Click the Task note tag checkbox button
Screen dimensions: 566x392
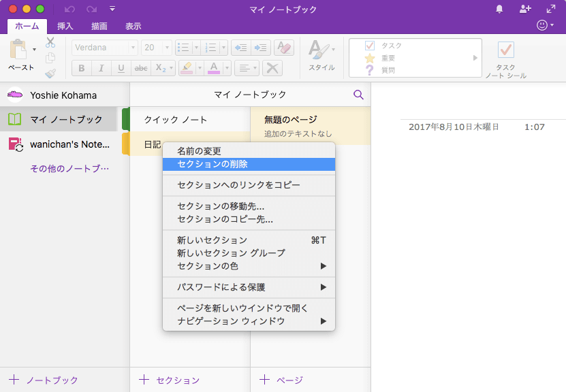(x=505, y=50)
